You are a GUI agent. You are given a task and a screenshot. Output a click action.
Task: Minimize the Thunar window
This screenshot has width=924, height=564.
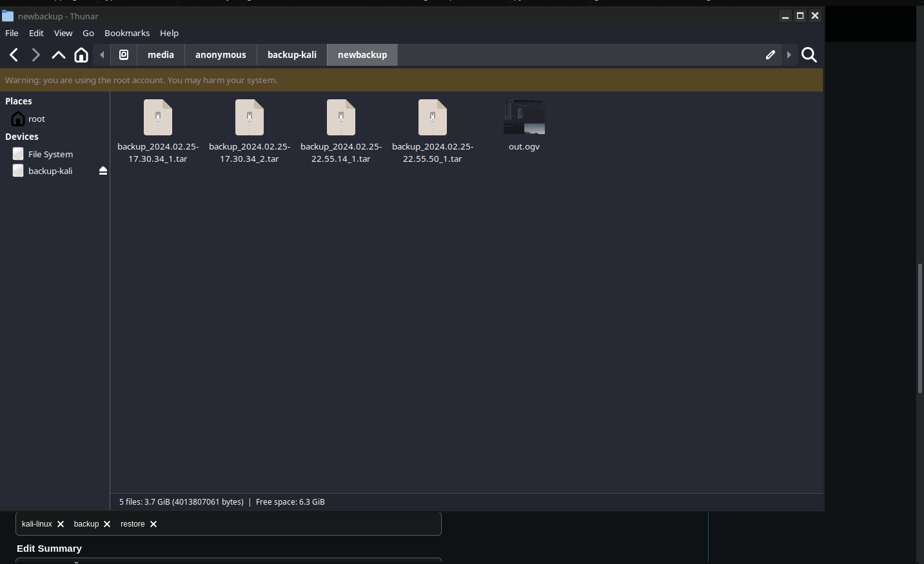tap(785, 16)
